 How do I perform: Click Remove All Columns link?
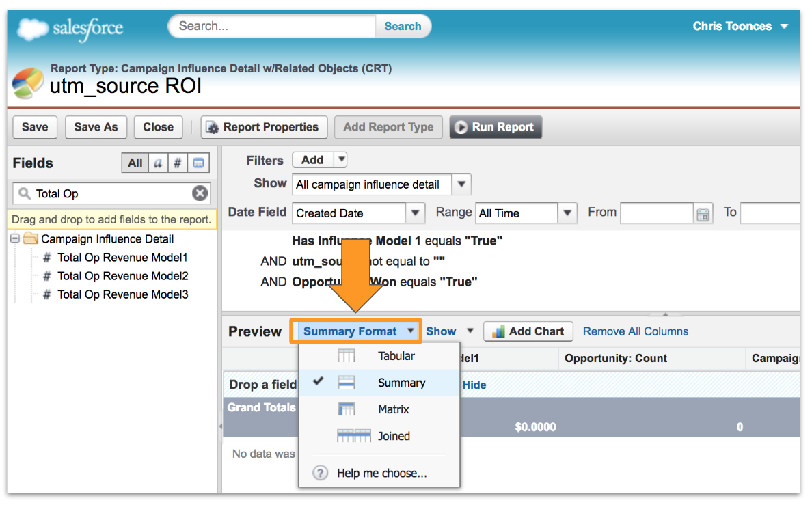pos(636,331)
